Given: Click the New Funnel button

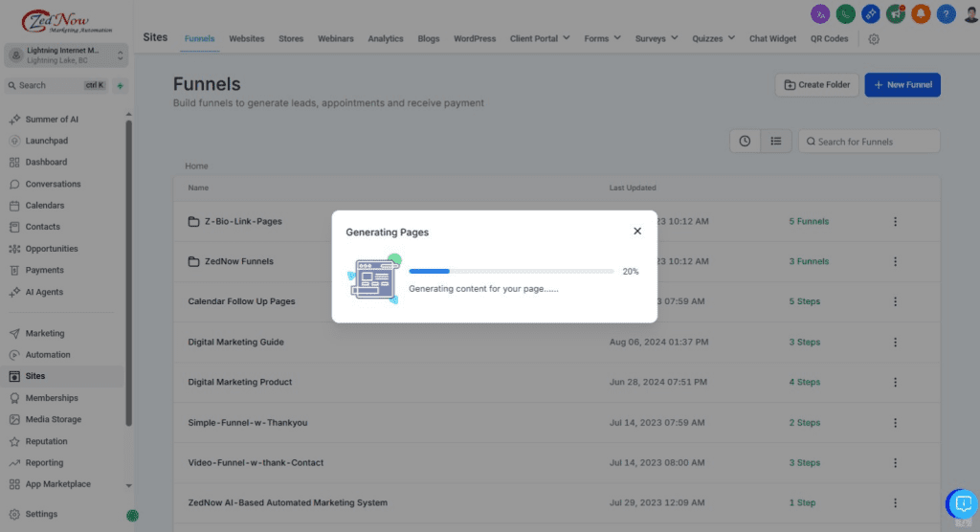Looking at the screenshot, I should coord(902,85).
